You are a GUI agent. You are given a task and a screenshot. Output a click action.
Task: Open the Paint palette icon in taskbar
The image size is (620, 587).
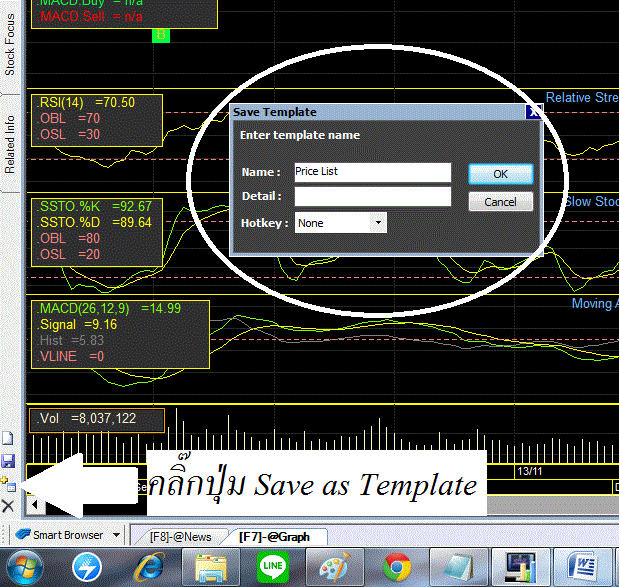[x=335, y=568]
